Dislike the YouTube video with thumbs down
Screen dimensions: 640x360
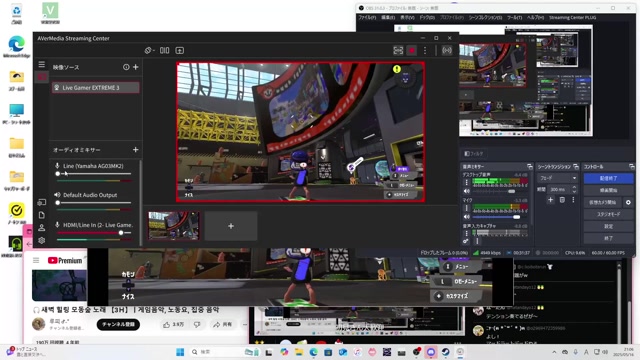point(197,324)
